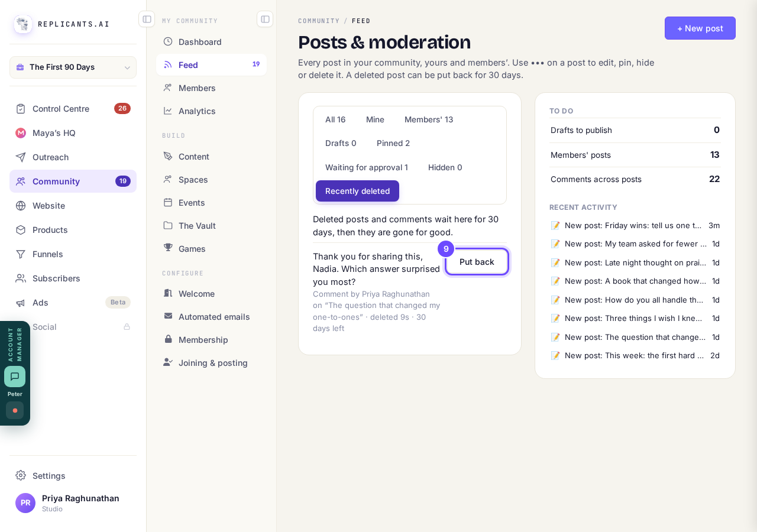Open the locked Social item
The image size is (757, 532).
(73, 327)
